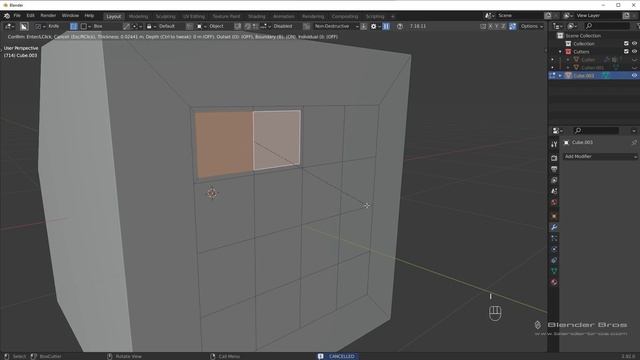This screenshot has width=640, height=360.
Task: Open the World properties tab icon
Action: [x=554, y=202]
